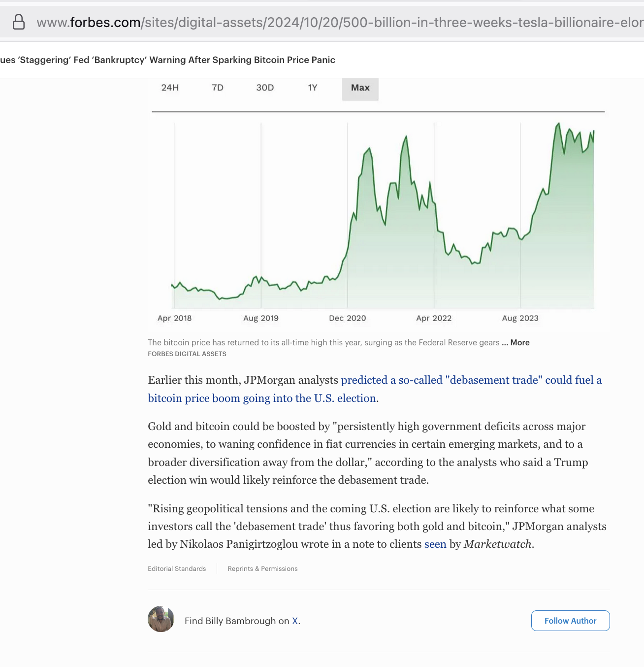Select the Max chart range tab
The width and height of the screenshot is (644, 667).
[x=360, y=88]
